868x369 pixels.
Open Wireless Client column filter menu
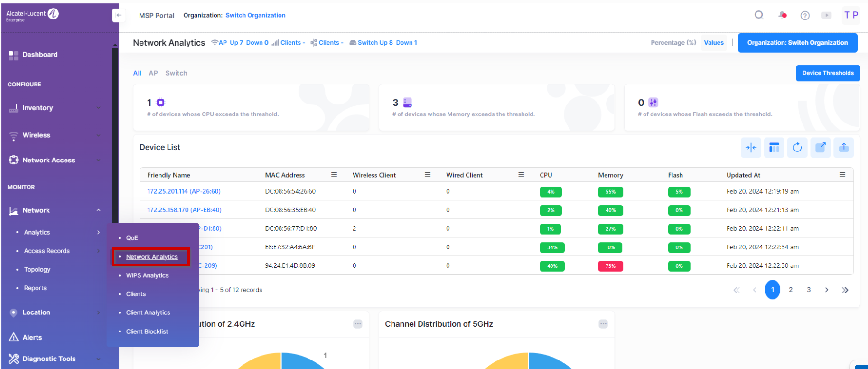pyautogui.click(x=428, y=175)
